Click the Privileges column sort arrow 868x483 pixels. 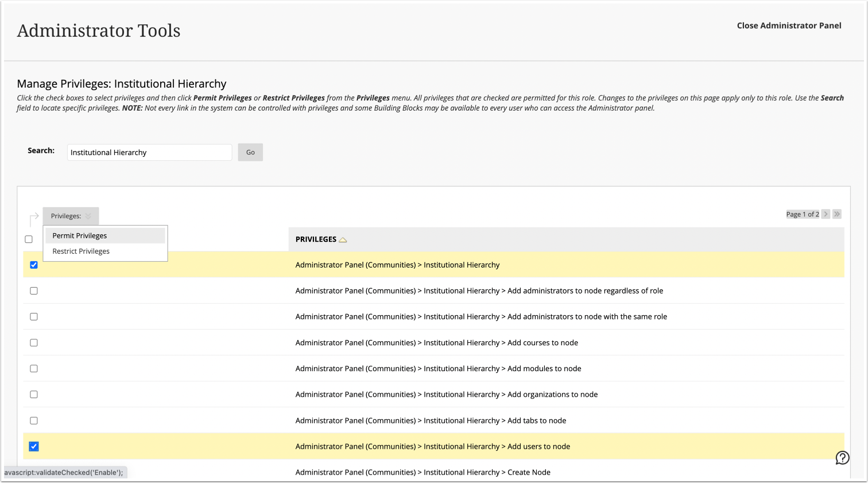point(343,239)
